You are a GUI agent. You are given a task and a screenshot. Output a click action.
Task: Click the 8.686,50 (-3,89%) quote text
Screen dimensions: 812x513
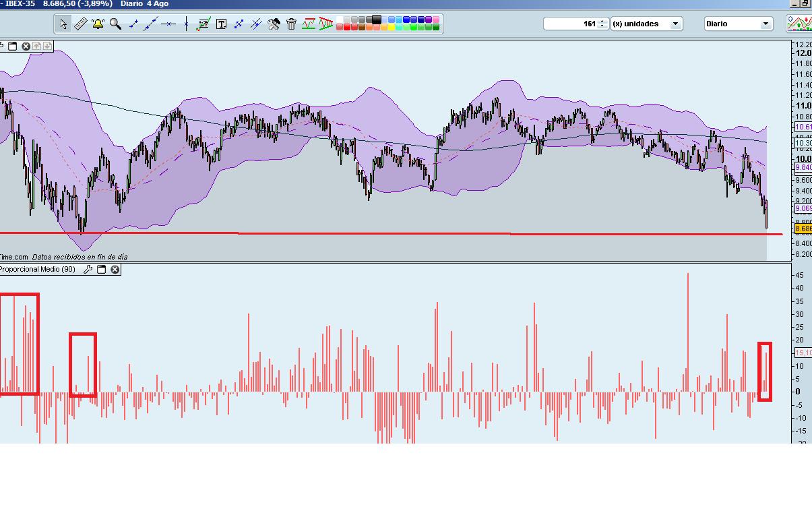tap(78, 4)
